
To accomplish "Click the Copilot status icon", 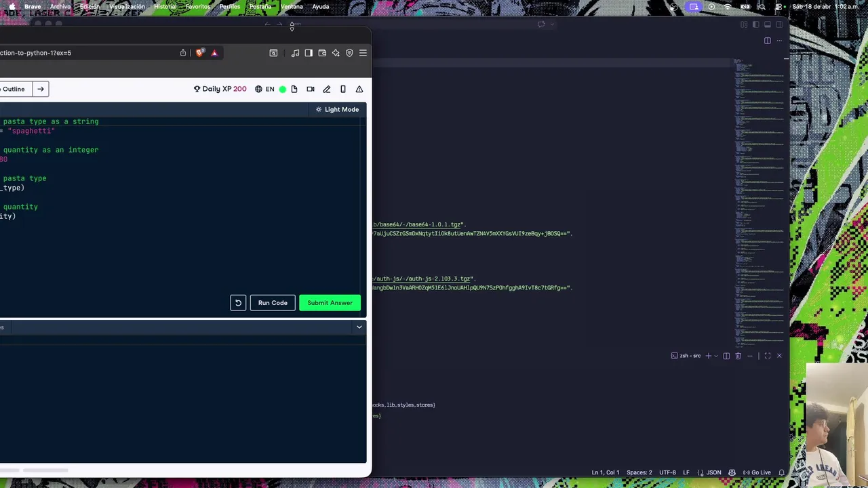I will tap(732, 472).
